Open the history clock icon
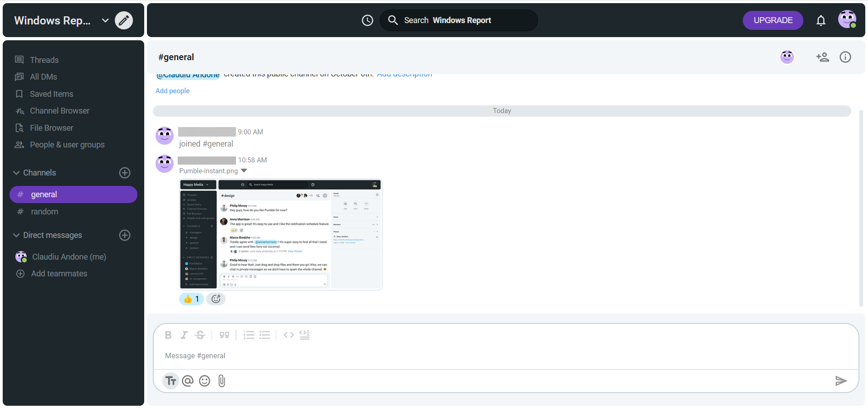 point(368,20)
